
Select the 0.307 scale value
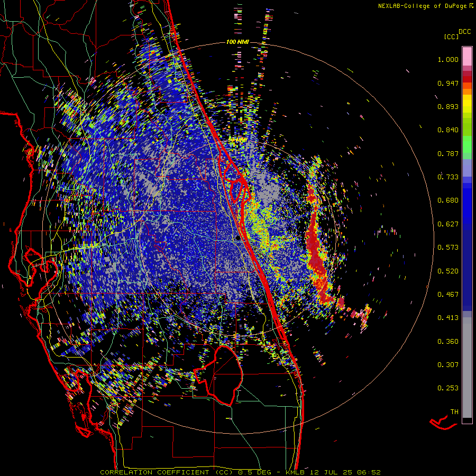[448, 365]
